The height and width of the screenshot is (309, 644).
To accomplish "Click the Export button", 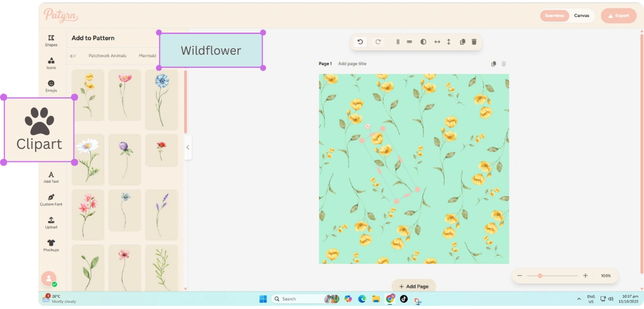I will coord(619,16).
